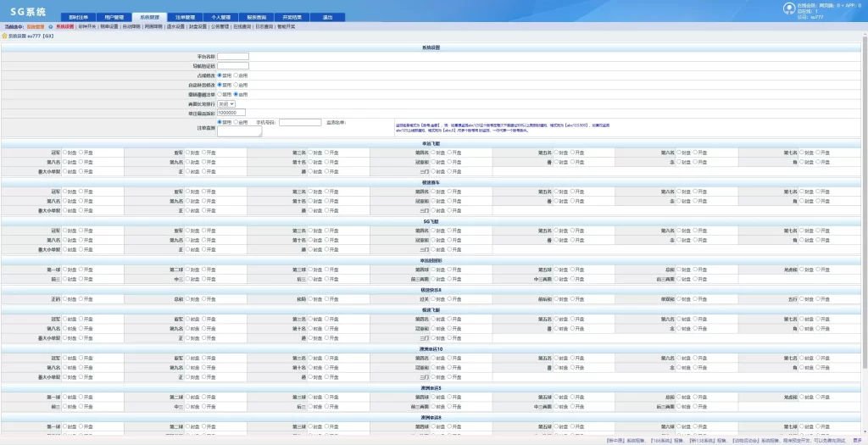Click the home icon beside 系统设置 breadcrumb
Viewport: 868px width, 445px height.
coord(4,36)
